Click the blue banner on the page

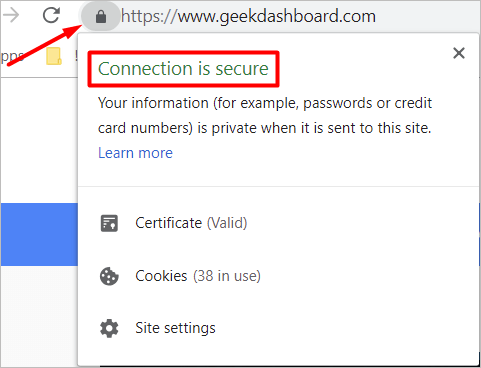39,234
